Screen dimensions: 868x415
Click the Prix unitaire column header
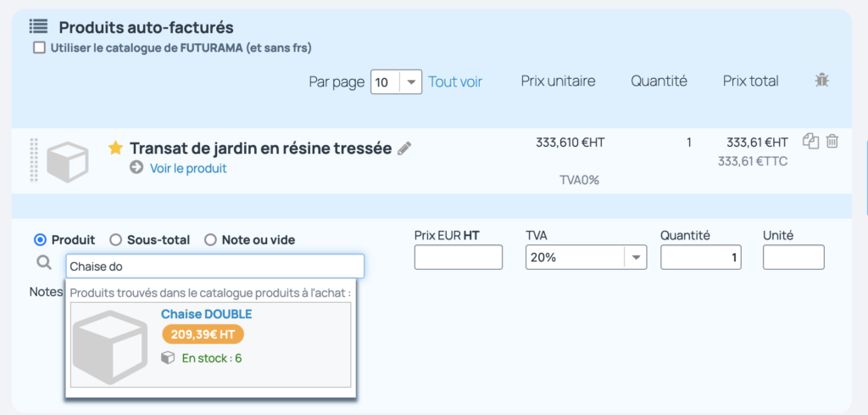point(558,81)
